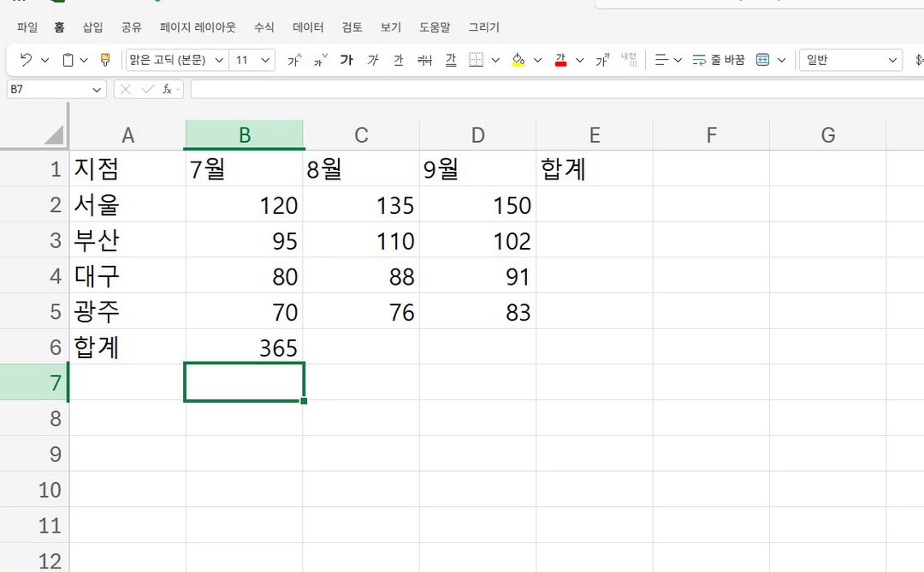The width and height of the screenshot is (924, 572).
Task: Apply the red font color
Action: point(561,60)
